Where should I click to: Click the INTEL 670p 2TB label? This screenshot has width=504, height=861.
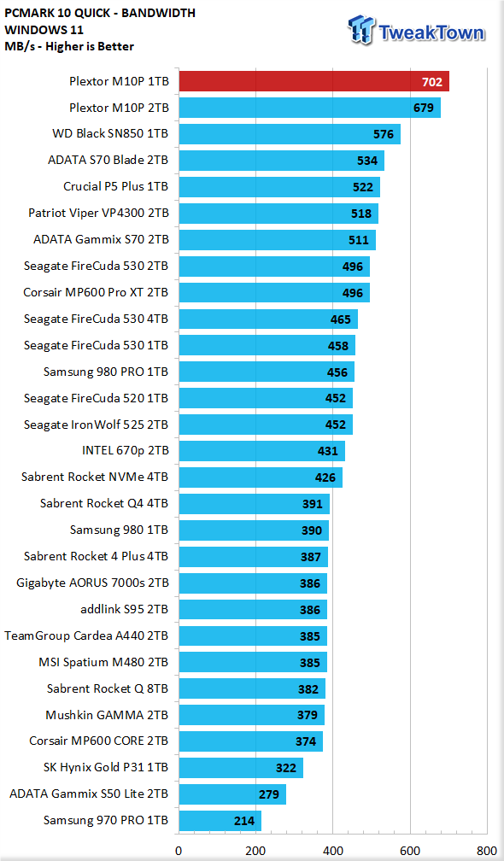[126, 451]
